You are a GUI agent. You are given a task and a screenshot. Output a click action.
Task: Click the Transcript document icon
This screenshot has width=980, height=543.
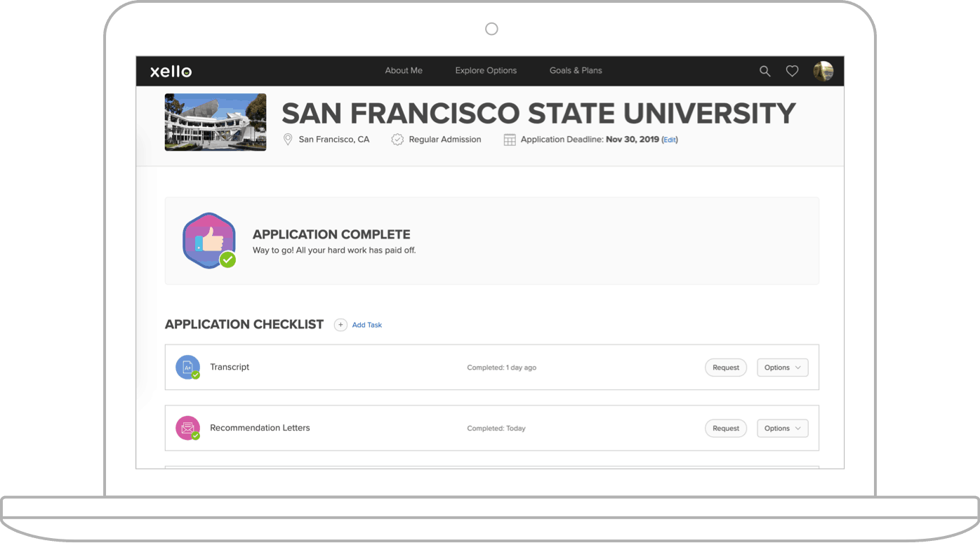[187, 367]
